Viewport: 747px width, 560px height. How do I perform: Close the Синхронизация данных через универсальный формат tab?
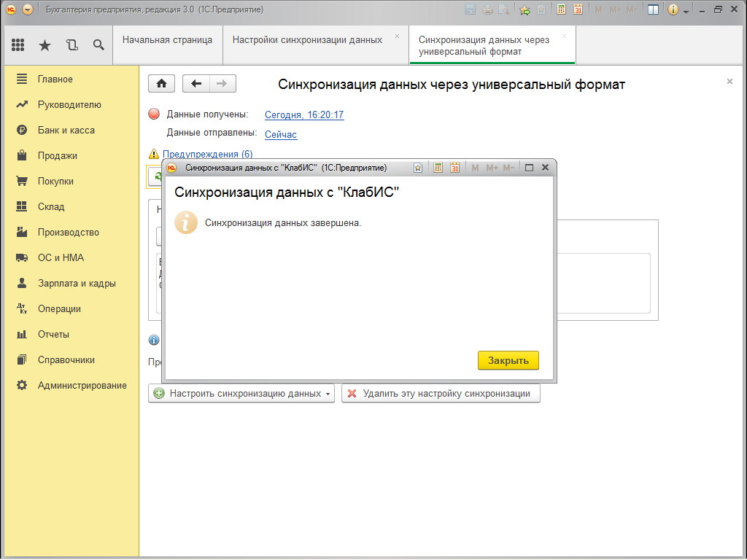point(564,36)
